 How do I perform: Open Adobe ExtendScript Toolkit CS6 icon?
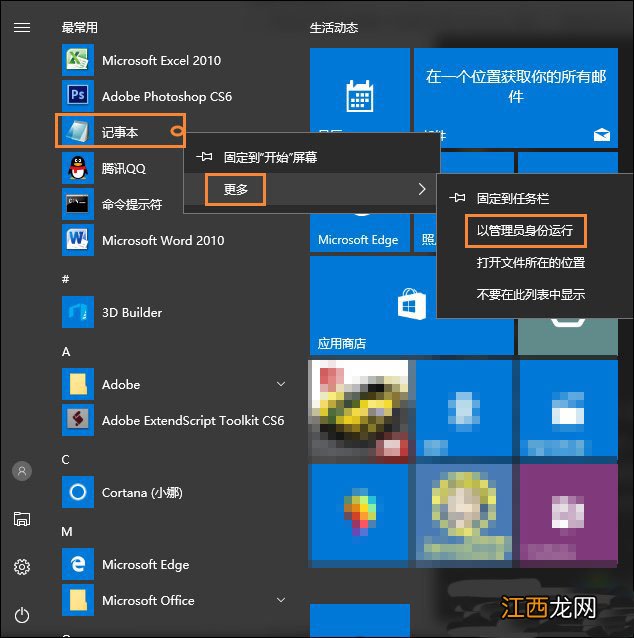[78, 420]
